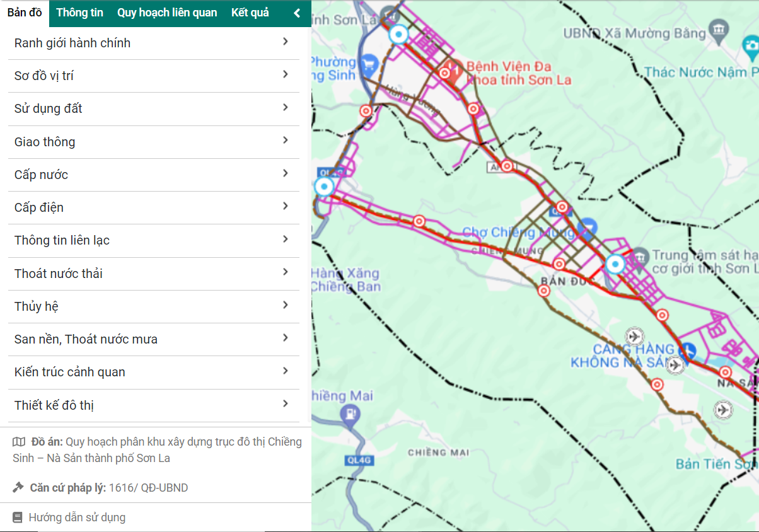Viewport: 759px width, 532px height.
Task: Expand the Ranh giới hành chính section
Action: (286, 42)
